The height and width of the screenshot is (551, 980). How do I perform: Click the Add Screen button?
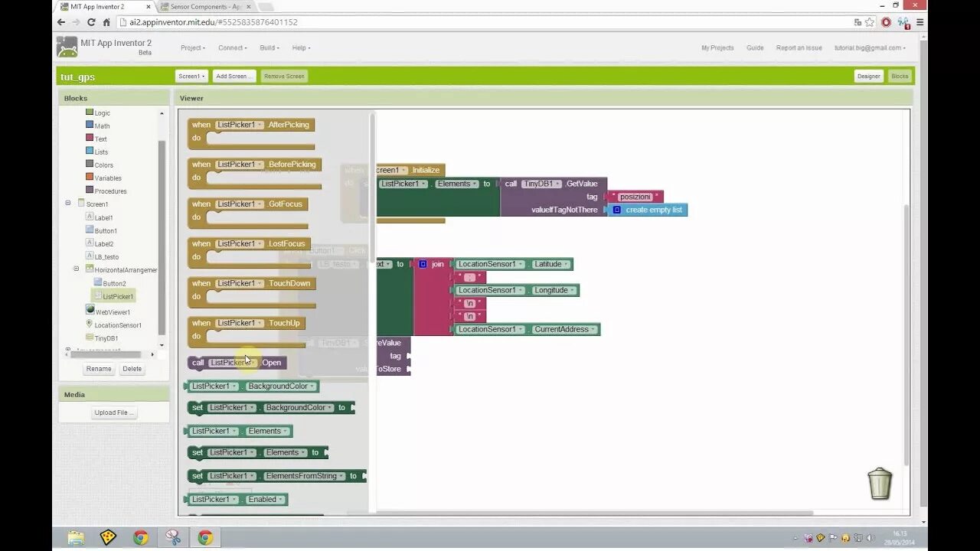point(233,76)
